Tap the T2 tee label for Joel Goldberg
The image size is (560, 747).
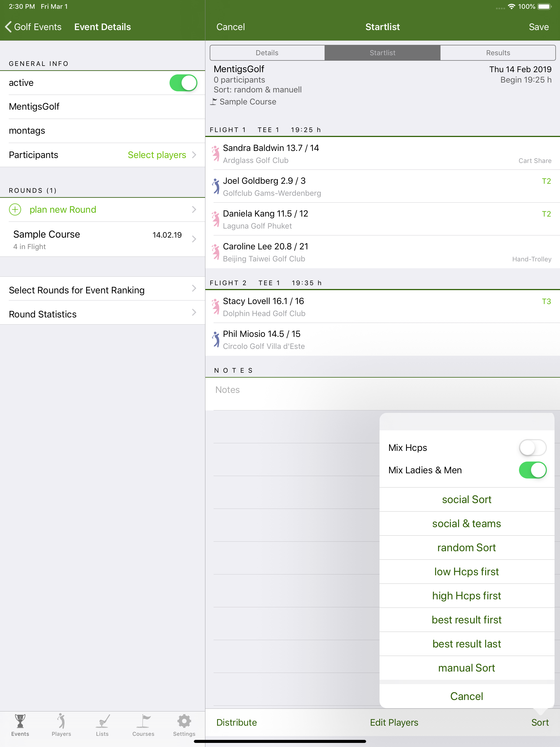(x=546, y=181)
